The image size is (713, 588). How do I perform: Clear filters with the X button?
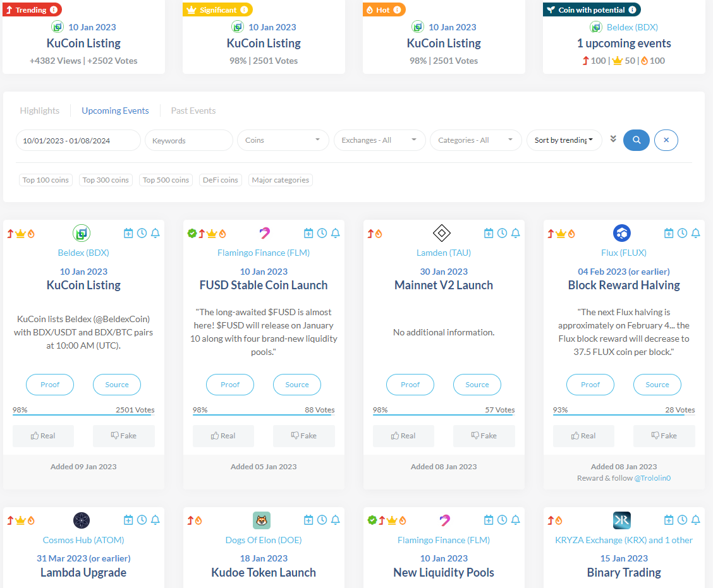666,140
